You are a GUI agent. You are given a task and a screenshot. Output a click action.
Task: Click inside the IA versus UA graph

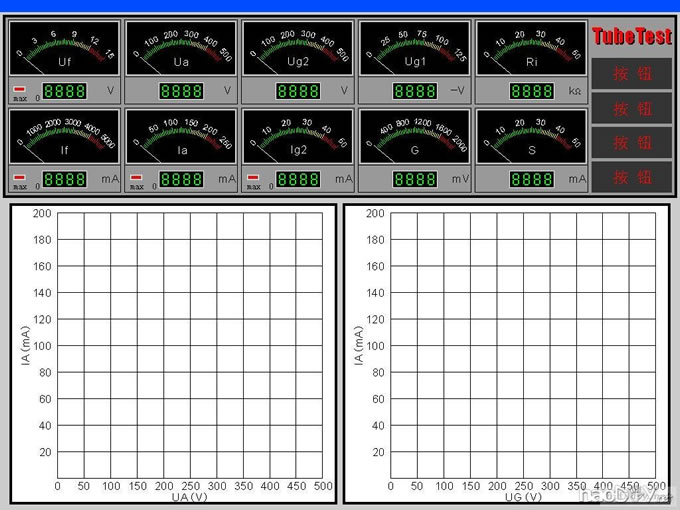click(x=190, y=345)
